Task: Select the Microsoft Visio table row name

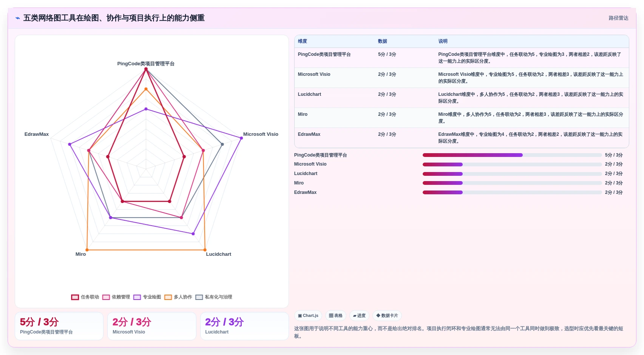Action: pos(314,75)
